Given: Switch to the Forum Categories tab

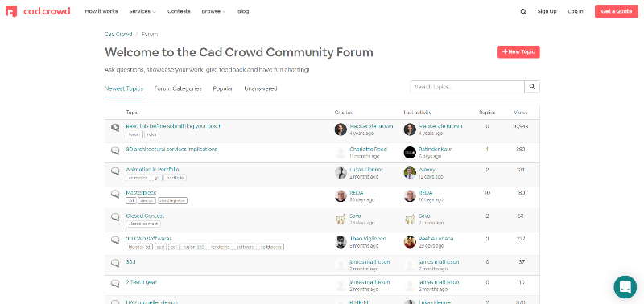Looking at the screenshot, I should coord(178,88).
